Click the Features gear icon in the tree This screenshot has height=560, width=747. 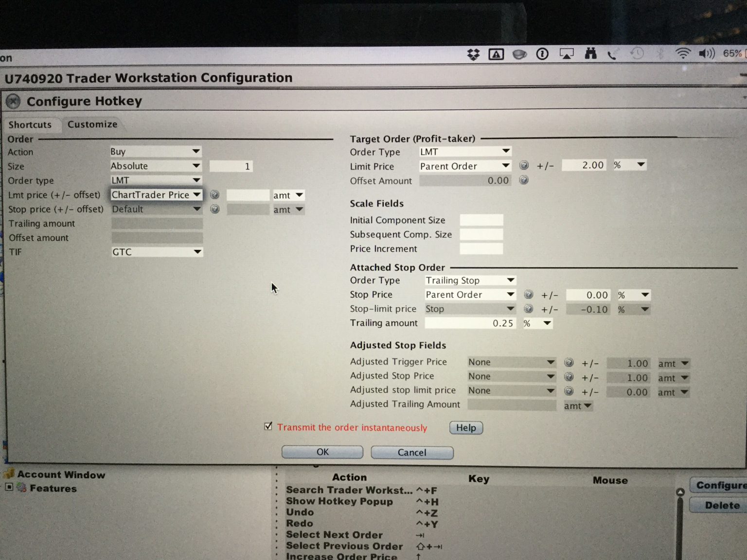[22, 488]
